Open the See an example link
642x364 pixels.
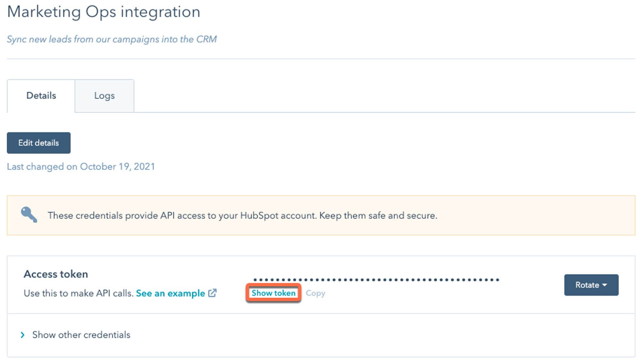170,293
